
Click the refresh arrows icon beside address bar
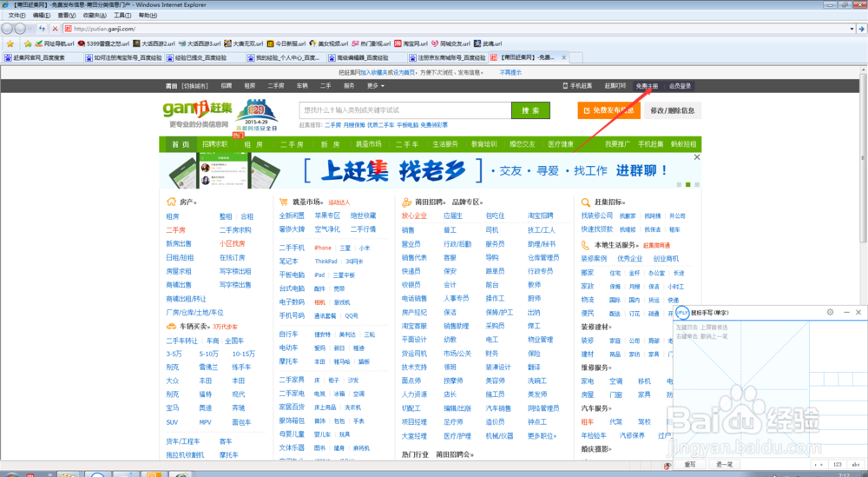click(42, 29)
